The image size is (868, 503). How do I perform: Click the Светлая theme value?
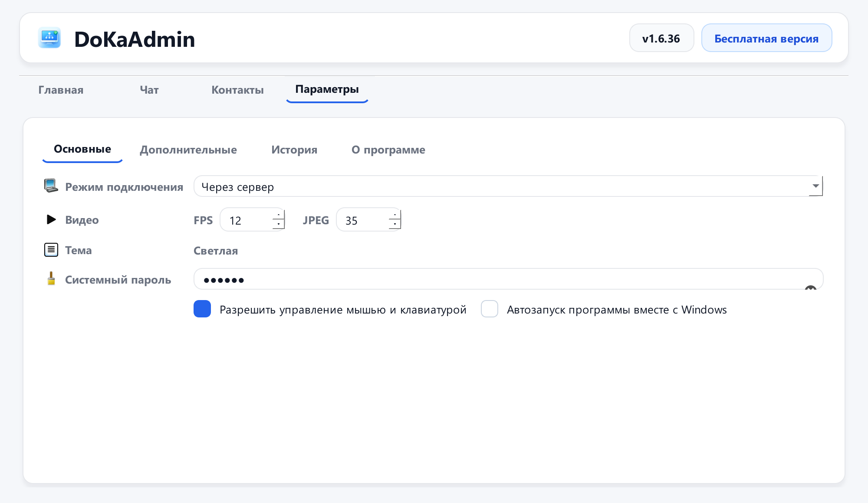[216, 251]
